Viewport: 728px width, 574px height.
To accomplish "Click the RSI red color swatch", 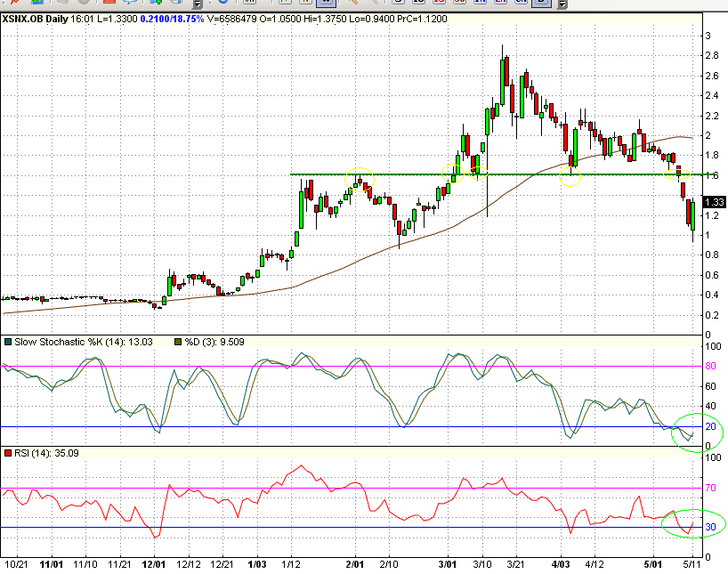I will pyautogui.click(x=7, y=454).
